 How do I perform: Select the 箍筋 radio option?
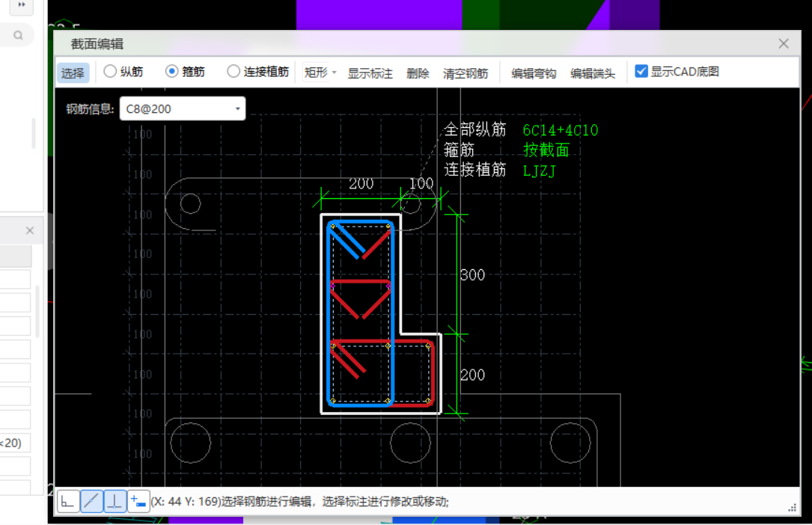[185, 72]
